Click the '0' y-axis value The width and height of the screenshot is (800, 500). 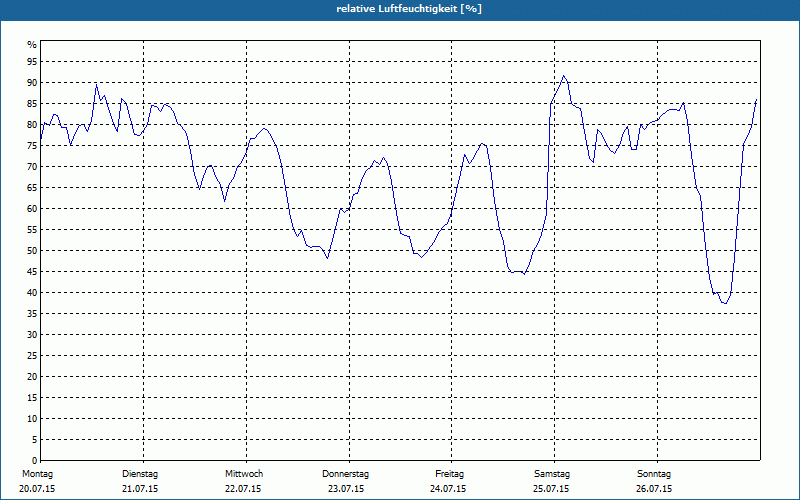tap(35, 461)
